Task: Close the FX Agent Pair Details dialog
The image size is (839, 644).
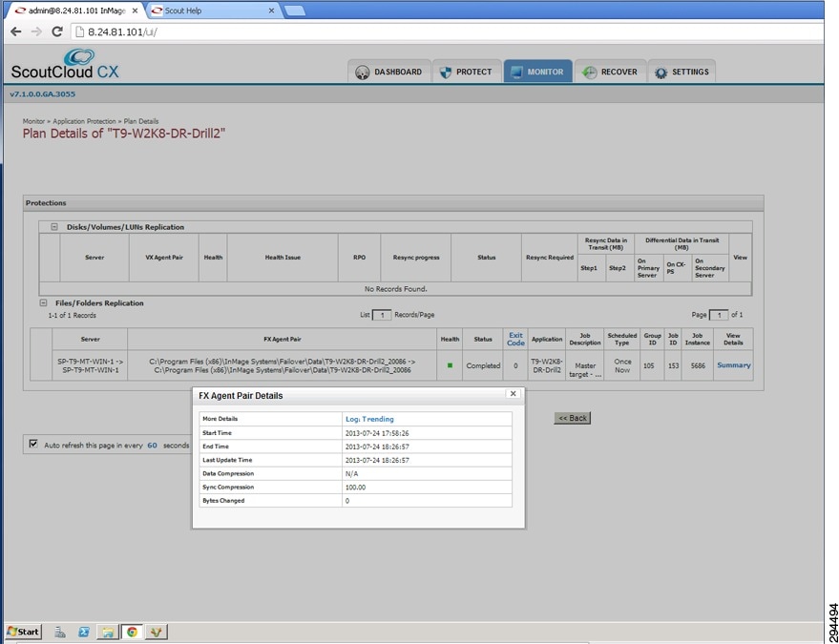Action: click(513, 394)
